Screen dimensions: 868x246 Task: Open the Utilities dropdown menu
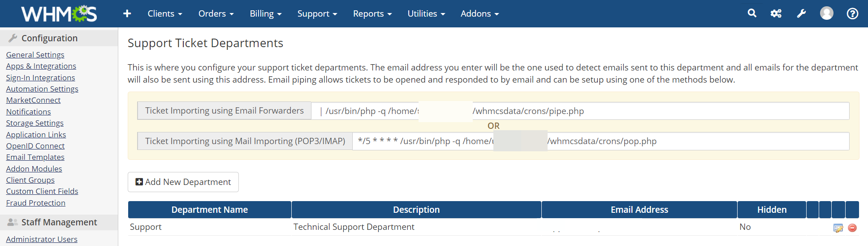[426, 13]
